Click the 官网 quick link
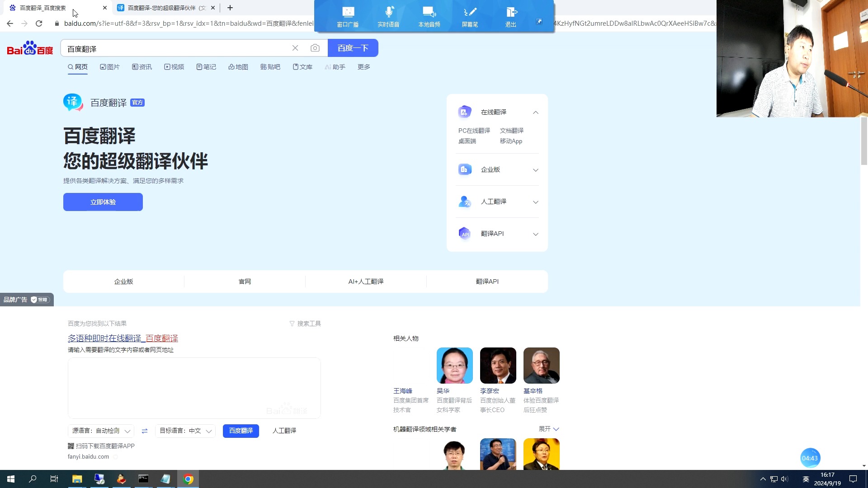 click(x=245, y=282)
